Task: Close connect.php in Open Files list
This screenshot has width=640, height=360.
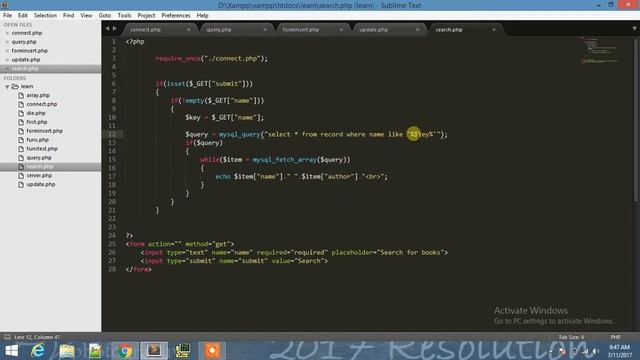Action: click(7, 33)
